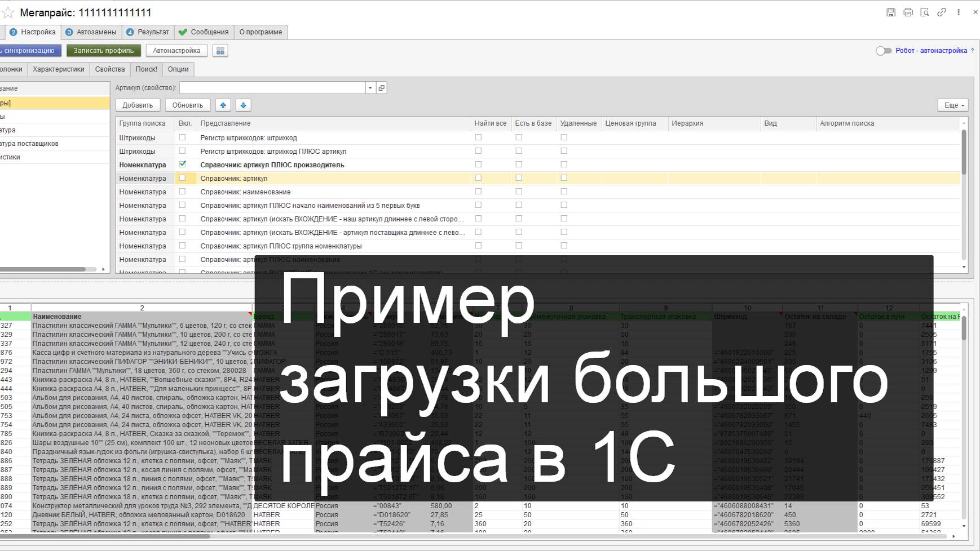This screenshot has width=980, height=551.
Task: Toggle the Робот - автонастройка switch
Action: tap(883, 51)
